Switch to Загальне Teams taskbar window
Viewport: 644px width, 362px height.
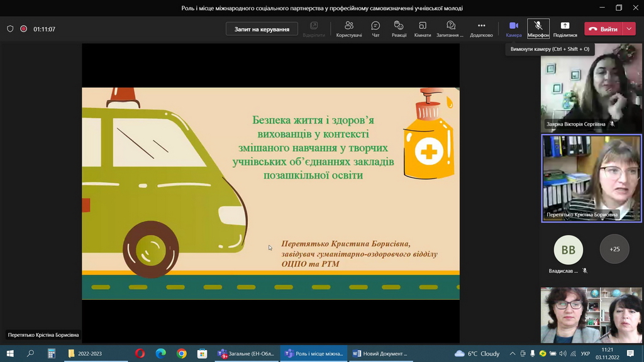coord(246,354)
